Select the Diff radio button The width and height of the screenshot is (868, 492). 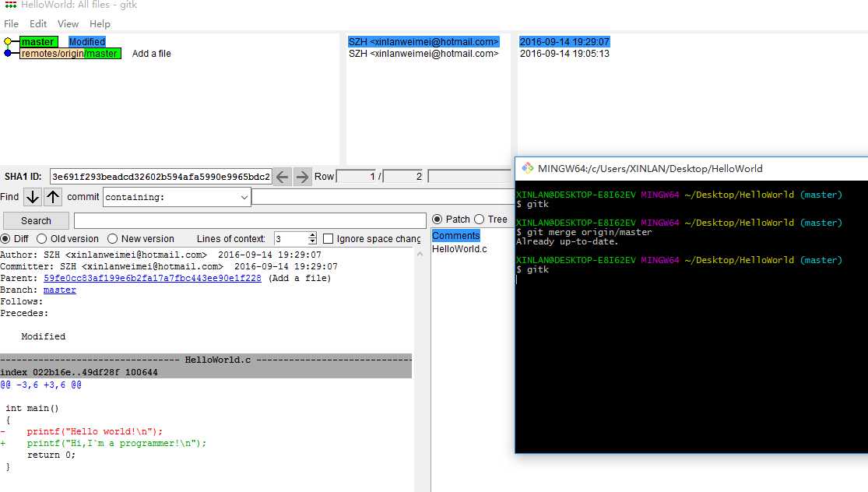[x=5, y=238]
